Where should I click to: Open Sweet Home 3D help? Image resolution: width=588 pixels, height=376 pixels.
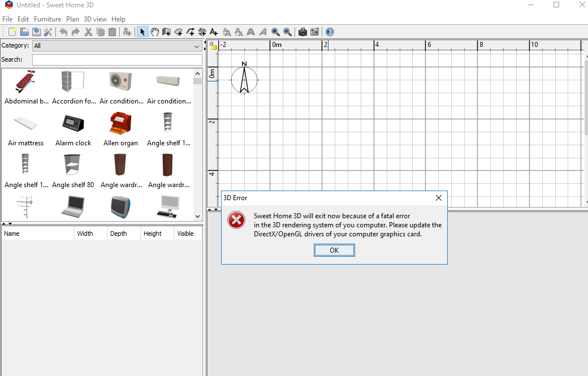pyautogui.click(x=330, y=32)
